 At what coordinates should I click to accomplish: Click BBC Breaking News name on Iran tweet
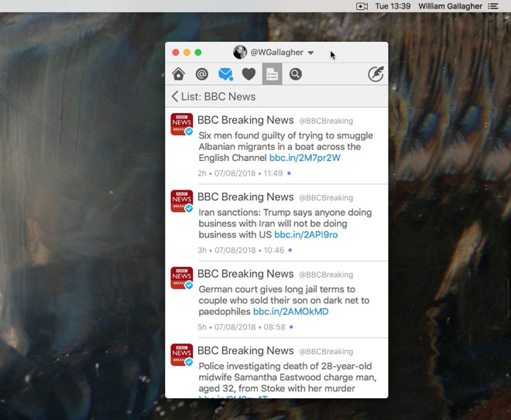[x=245, y=197]
